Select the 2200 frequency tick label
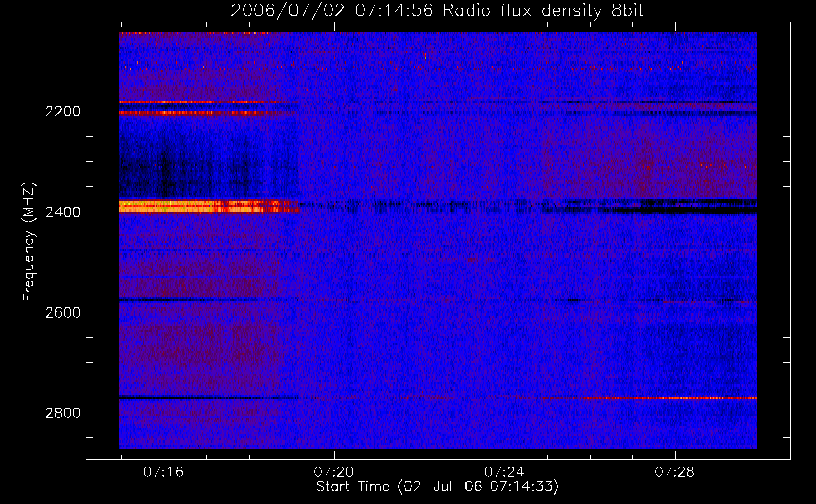 coord(63,111)
